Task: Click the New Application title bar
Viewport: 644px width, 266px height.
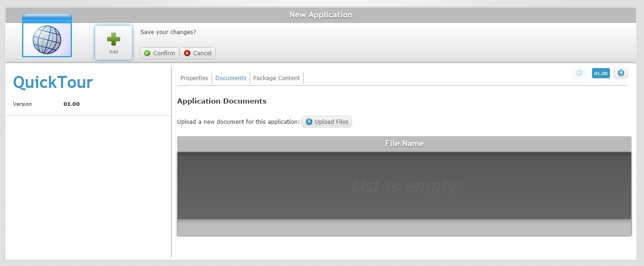Action: [321, 15]
